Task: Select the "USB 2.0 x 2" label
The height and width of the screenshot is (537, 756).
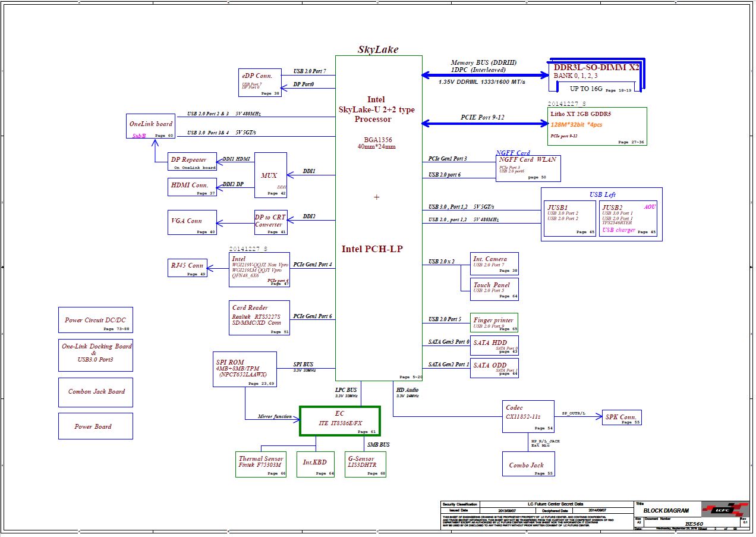Action: pyautogui.click(x=442, y=262)
